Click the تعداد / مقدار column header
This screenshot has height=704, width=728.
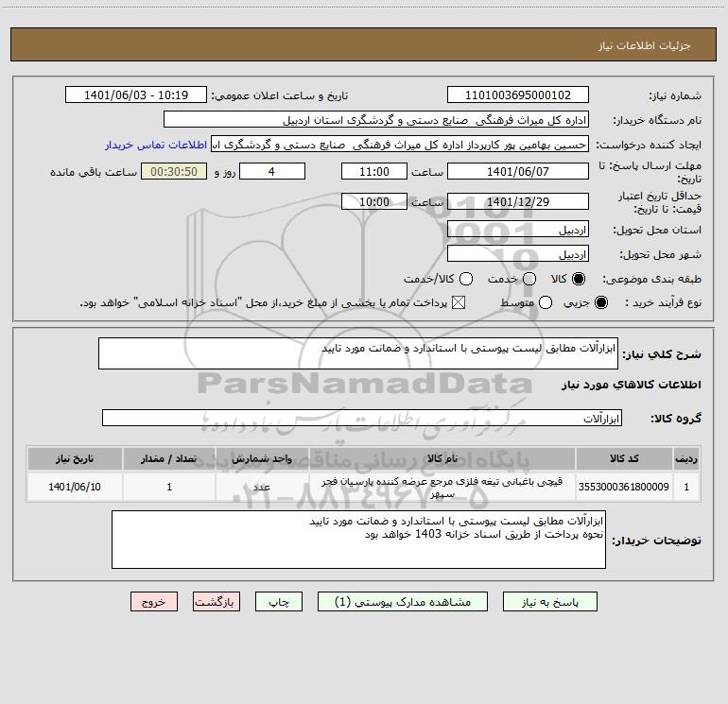169,458
